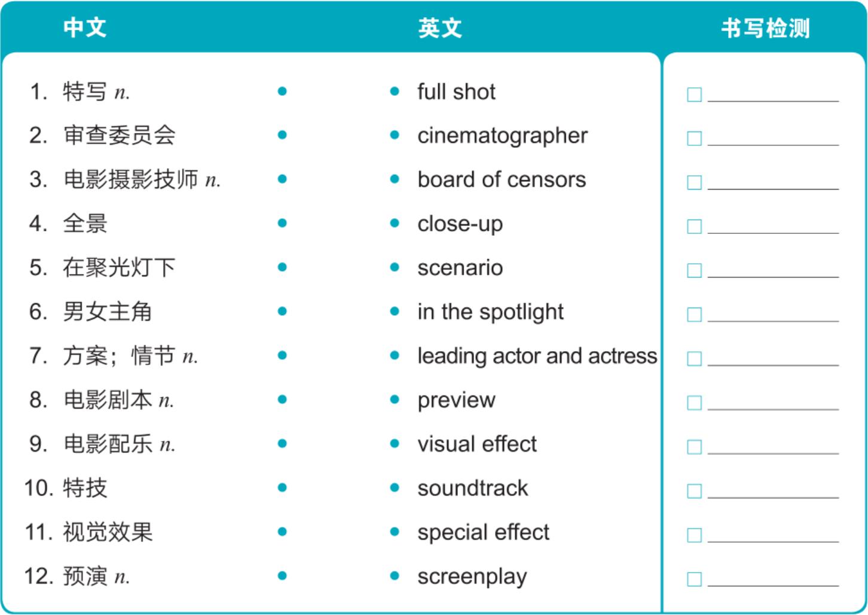Check the box next to board of censors
The height and width of the screenshot is (615, 868).
point(694,182)
